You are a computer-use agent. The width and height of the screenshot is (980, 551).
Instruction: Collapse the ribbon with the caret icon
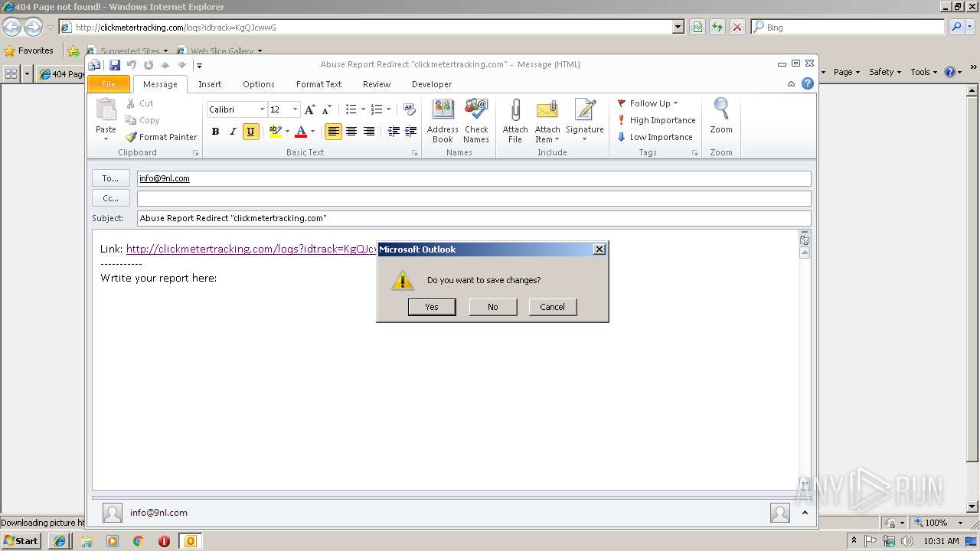(x=791, y=84)
